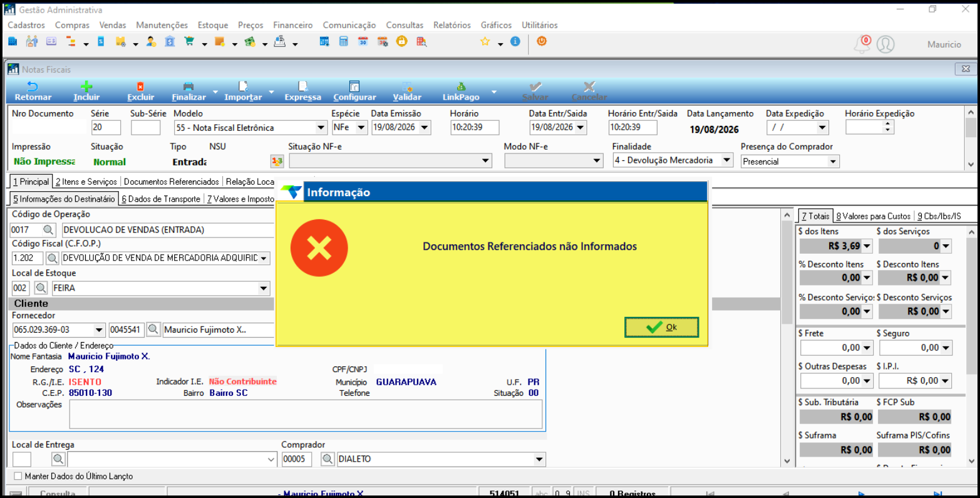Open the notifications bell icon

click(x=862, y=44)
